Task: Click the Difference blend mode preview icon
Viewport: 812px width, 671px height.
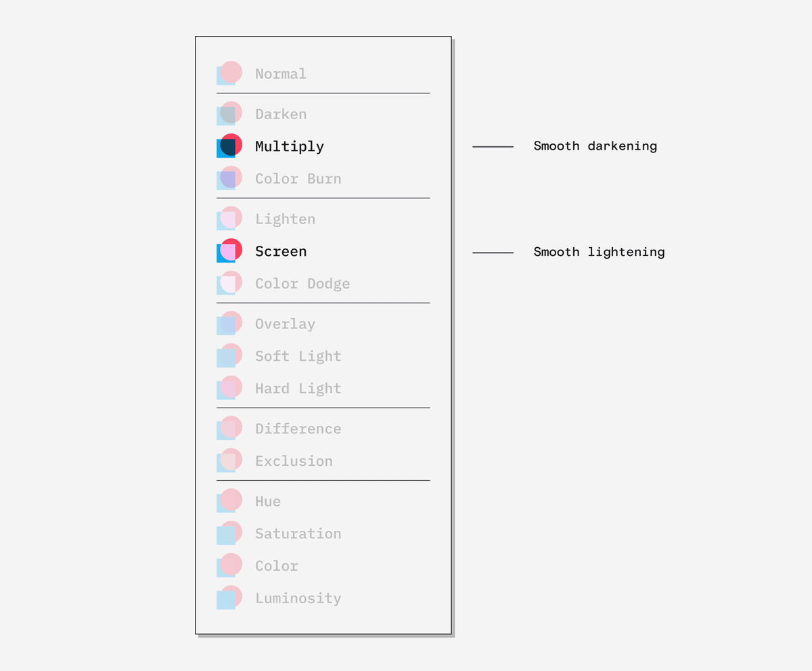Action: click(229, 428)
